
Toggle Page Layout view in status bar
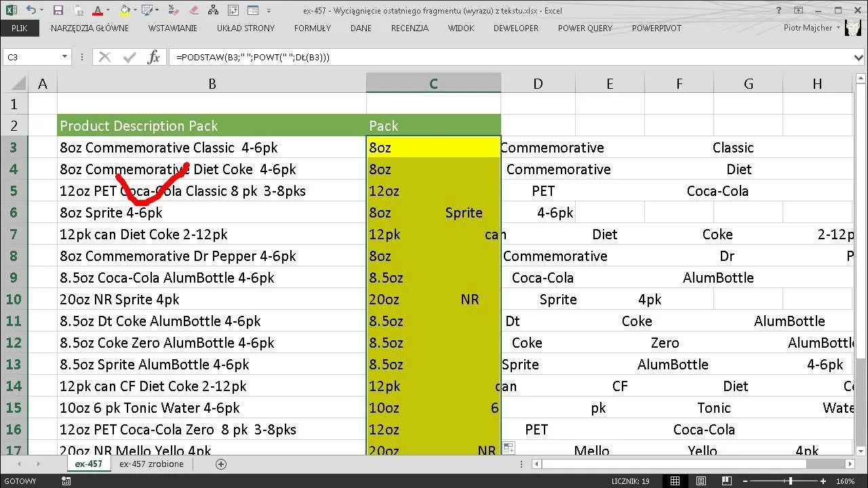click(x=701, y=481)
